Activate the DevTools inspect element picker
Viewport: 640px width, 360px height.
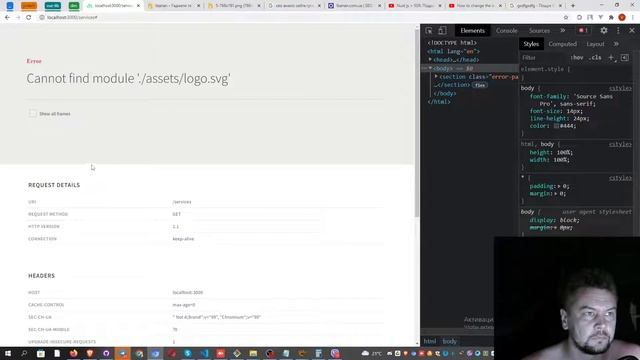429,31
